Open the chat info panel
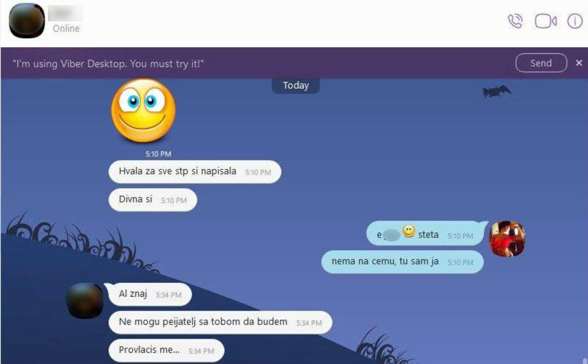 click(x=574, y=21)
